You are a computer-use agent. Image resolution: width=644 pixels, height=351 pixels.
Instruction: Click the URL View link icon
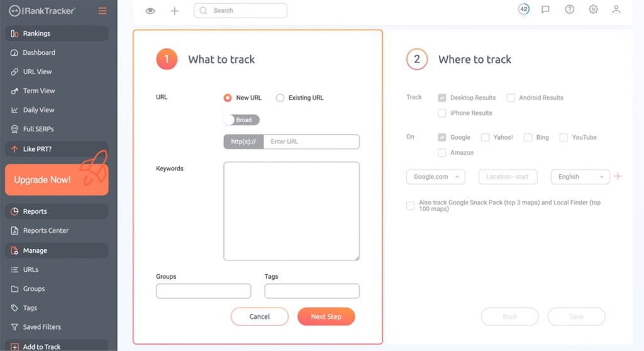point(14,72)
